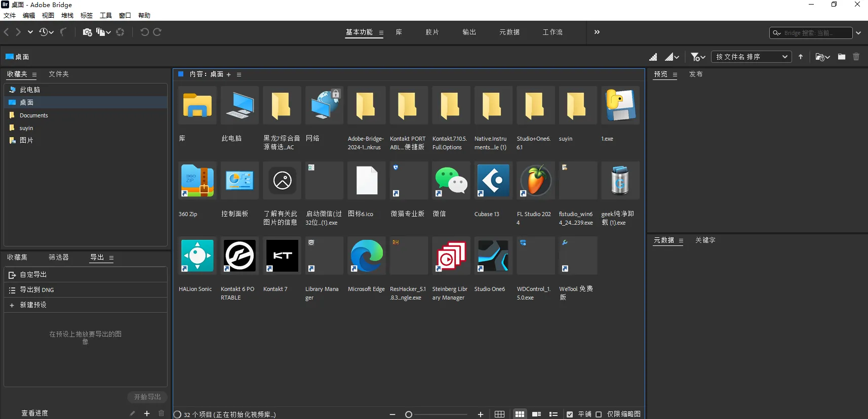Create a new folder icon
This screenshot has height=419, width=868.
coord(842,57)
